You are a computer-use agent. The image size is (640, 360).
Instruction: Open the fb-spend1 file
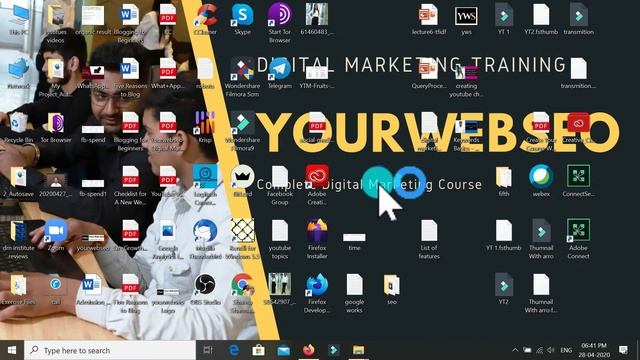pos(93,187)
